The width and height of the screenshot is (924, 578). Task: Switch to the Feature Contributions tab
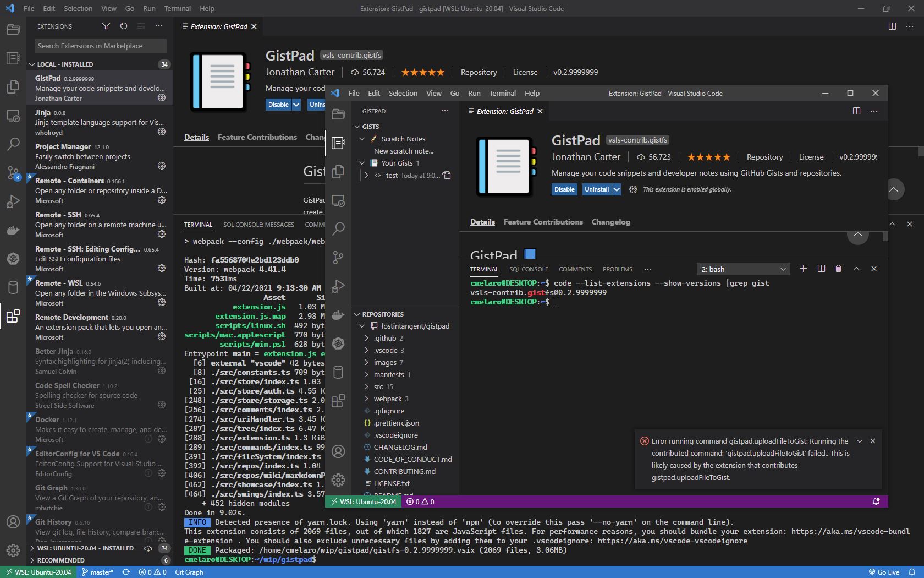[x=543, y=222]
